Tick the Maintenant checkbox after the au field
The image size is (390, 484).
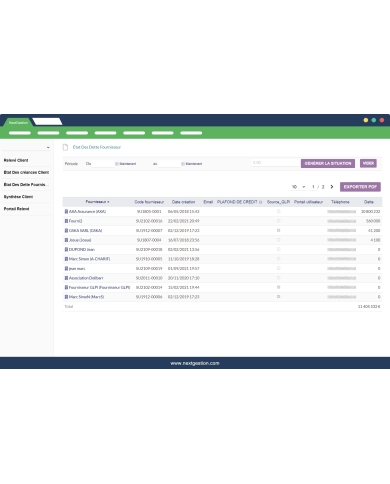point(183,164)
